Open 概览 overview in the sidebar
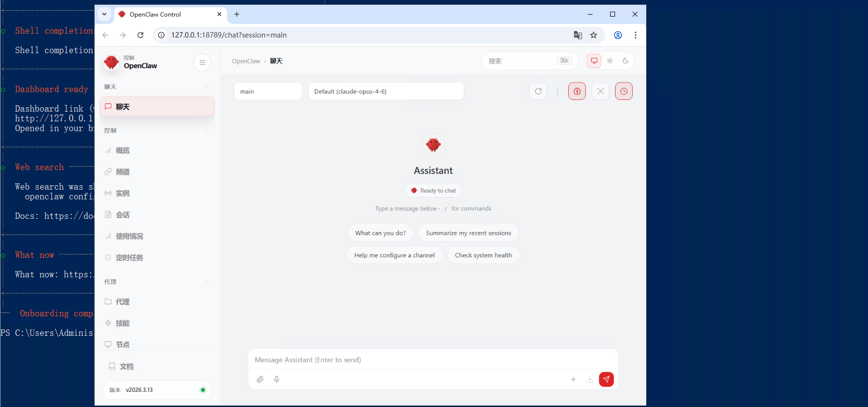868x407 pixels. click(123, 151)
